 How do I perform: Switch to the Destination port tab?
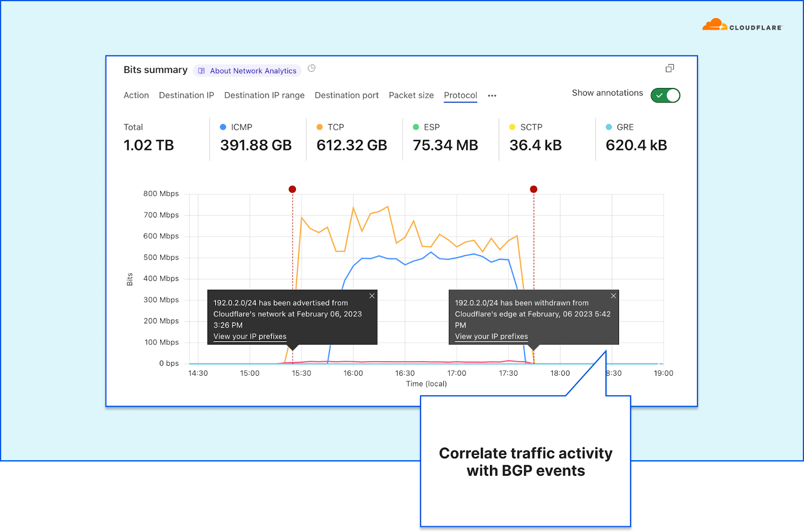point(346,95)
